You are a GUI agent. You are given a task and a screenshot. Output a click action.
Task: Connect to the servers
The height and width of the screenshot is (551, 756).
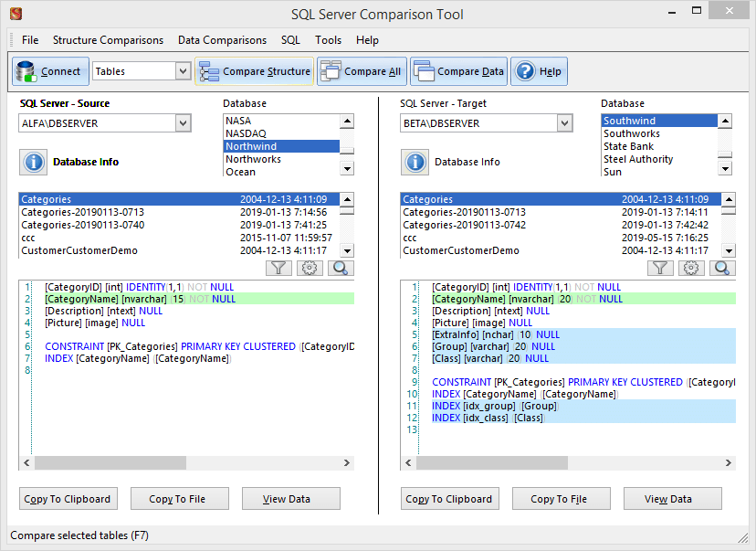(49, 70)
